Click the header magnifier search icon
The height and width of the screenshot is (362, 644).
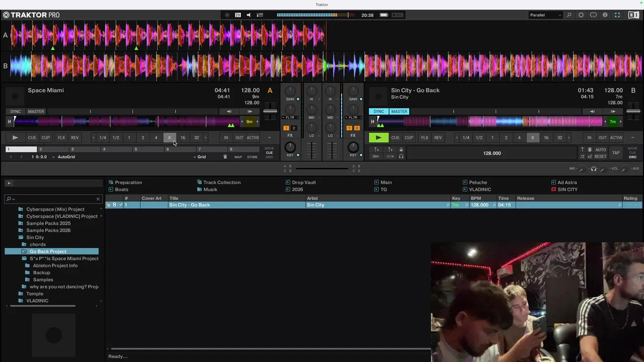coord(569,15)
